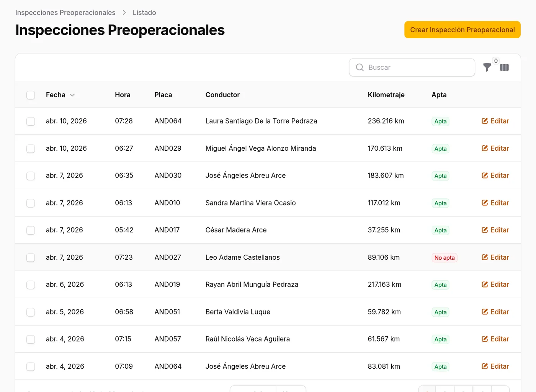The width and height of the screenshot is (536, 392).
Task: Click the time cell 06:35
Action: click(x=124, y=176)
